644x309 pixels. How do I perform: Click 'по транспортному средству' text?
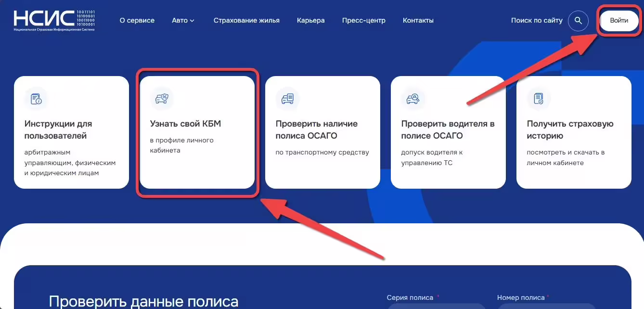tap(322, 153)
